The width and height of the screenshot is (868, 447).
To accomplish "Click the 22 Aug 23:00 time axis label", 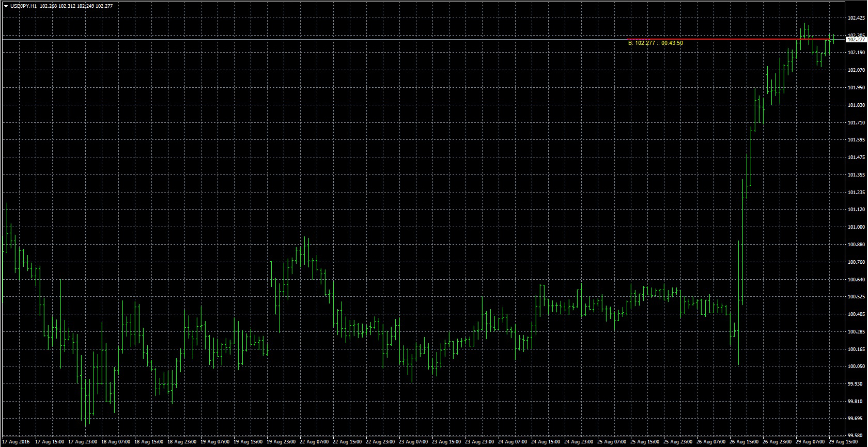I will click(380, 442).
